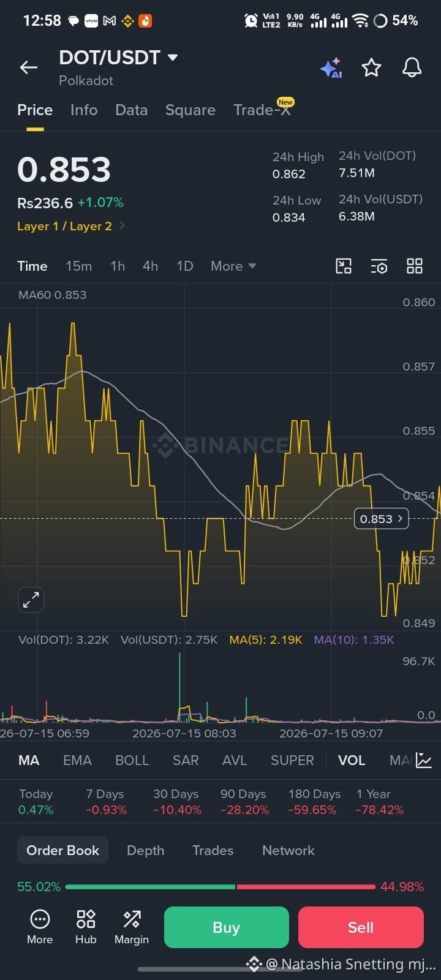Tap the 30 Days -10.40% performance
441x980 pixels.
pos(177,802)
